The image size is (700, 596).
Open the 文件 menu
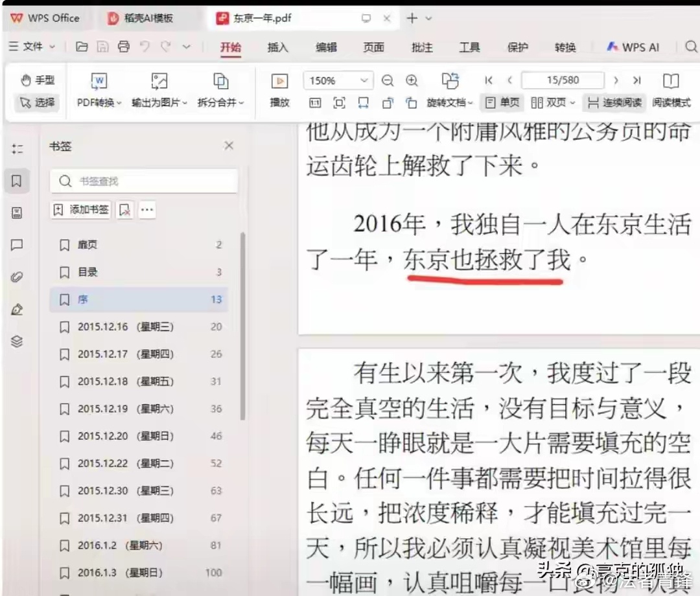point(32,47)
